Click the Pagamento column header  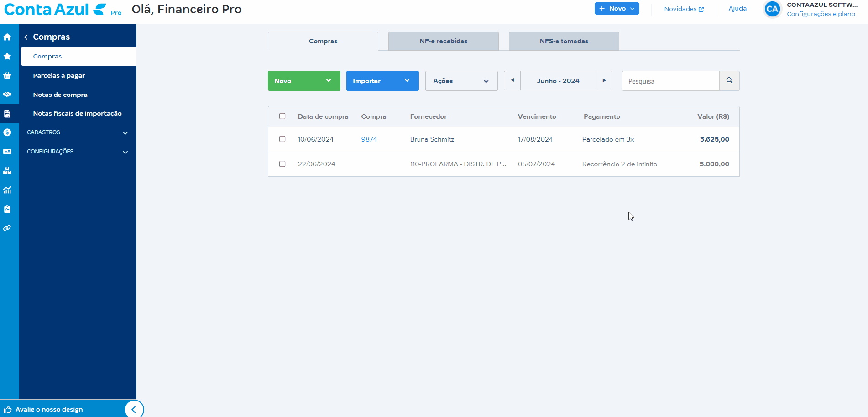click(602, 116)
